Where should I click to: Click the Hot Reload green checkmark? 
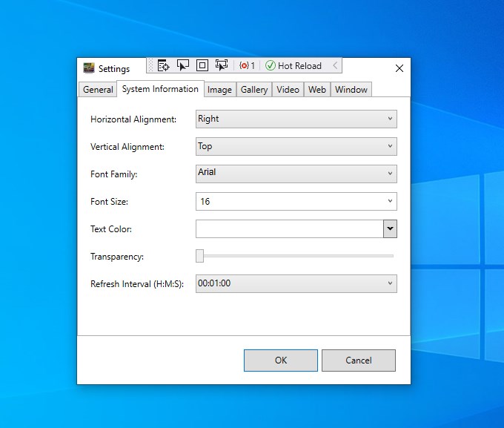pyautogui.click(x=271, y=66)
